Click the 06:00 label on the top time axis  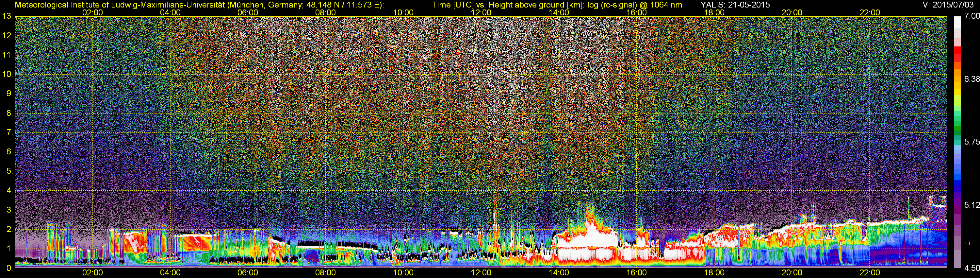coord(248,12)
